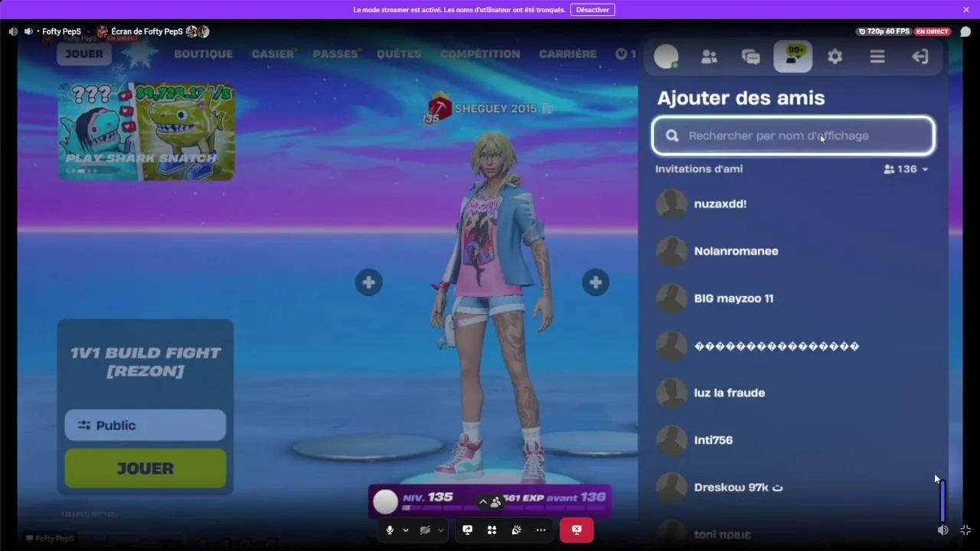The image size is (980, 551).
Task: Click the exit door icon
Action: pyautogui.click(x=920, y=57)
